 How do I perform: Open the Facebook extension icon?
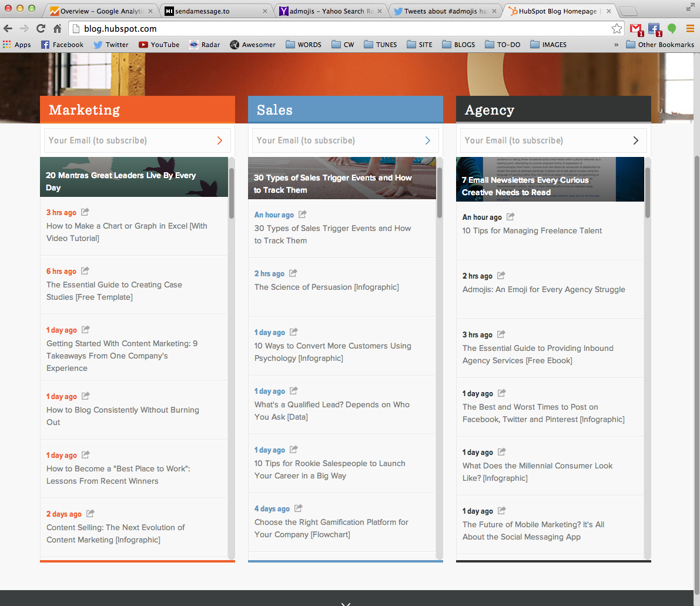655,29
